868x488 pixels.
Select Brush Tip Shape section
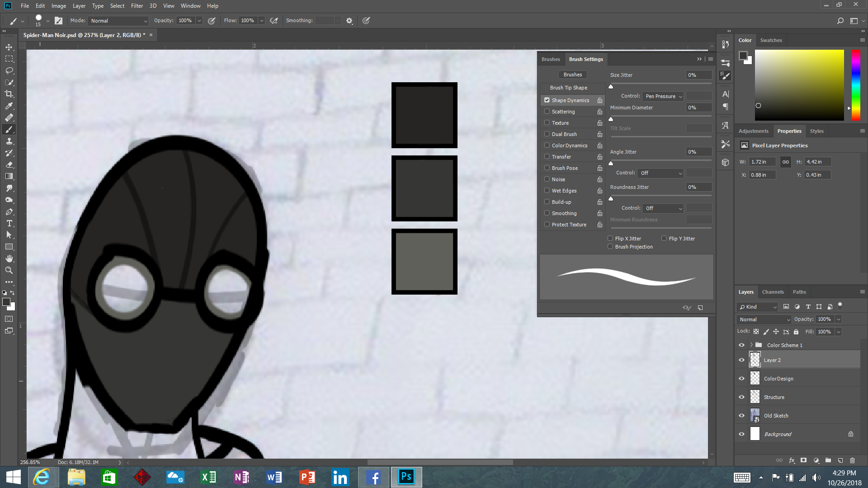tap(569, 88)
